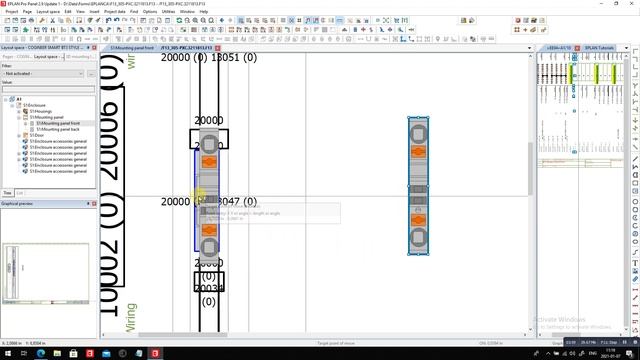
Task: Switch to the List tab in navigator
Action: tap(20, 193)
